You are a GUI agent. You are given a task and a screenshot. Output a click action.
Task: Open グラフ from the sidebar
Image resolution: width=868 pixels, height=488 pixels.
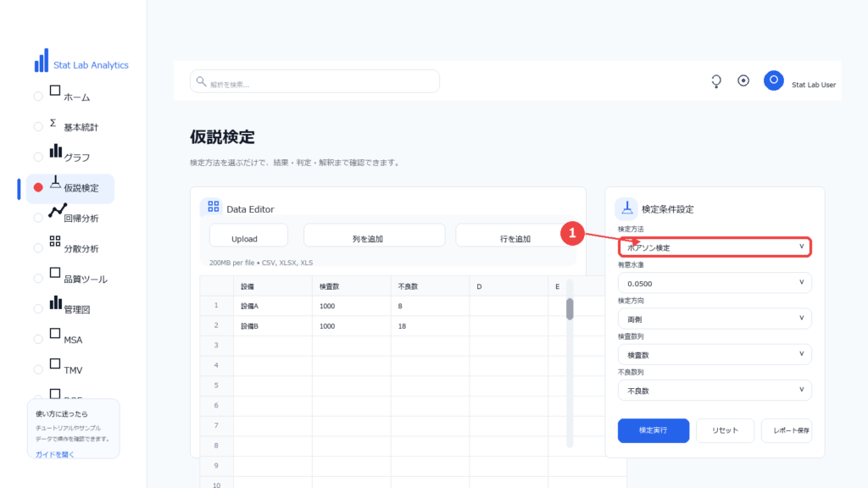(x=76, y=158)
